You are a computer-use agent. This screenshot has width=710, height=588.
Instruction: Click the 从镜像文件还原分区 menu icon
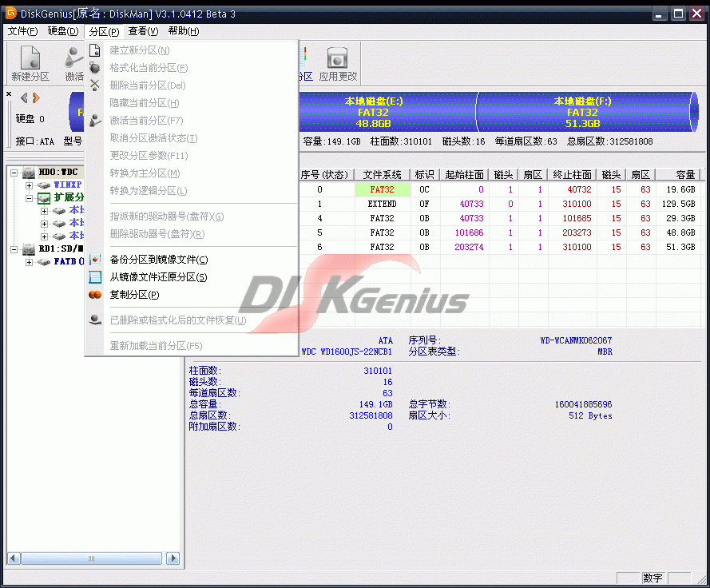pos(94,276)
